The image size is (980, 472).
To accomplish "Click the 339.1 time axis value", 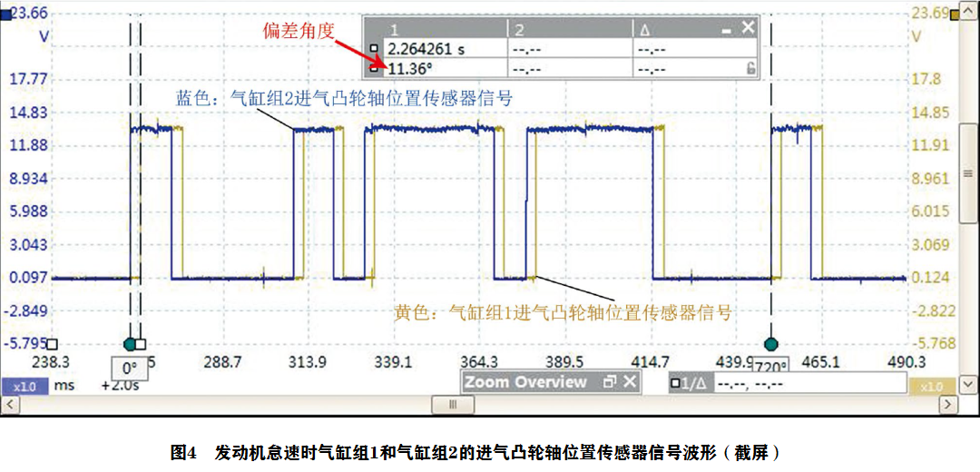I will [391, 361].
